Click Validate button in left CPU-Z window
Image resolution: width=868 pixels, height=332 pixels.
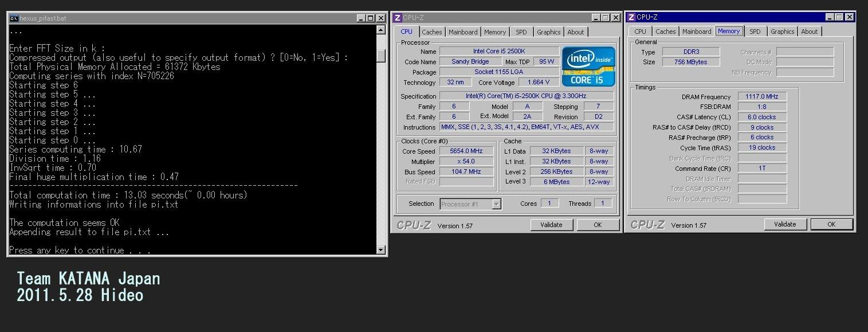point(551,225)
